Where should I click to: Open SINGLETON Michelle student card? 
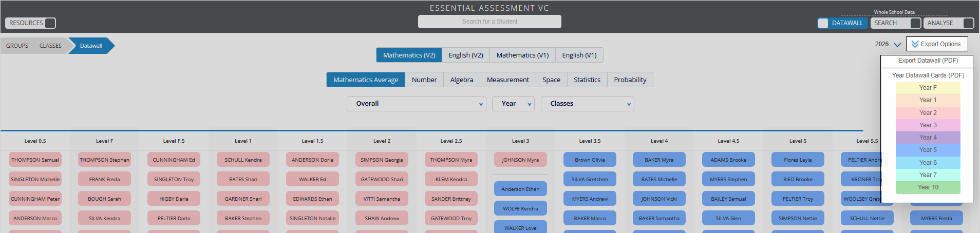coord(35,179)
